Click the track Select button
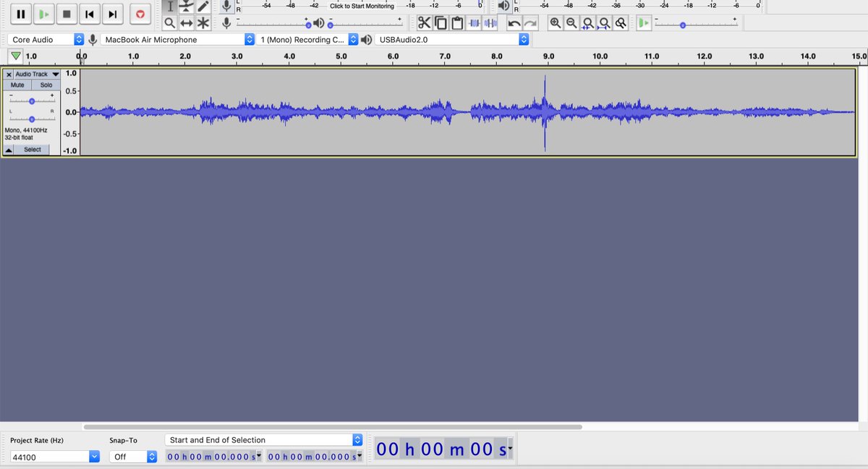This screenshot has width=868, height=469. pyautogui.click(x=33, y=150)
